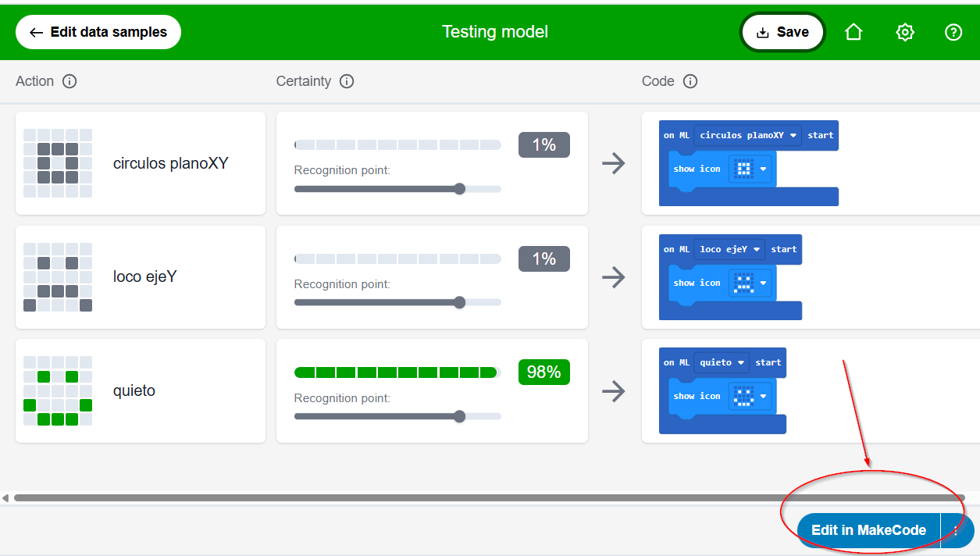Click the info icon beside Certainty

coord(347,81)
